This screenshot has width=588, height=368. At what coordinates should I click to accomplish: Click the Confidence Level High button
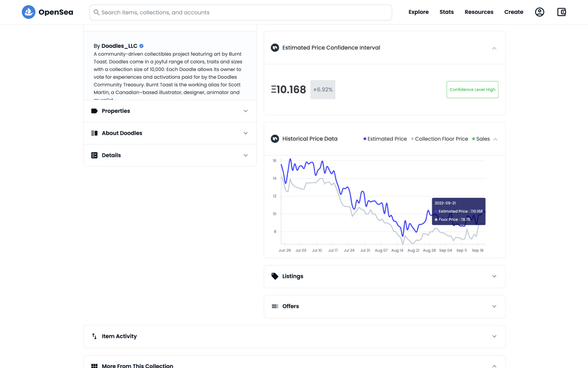[472, 90]
